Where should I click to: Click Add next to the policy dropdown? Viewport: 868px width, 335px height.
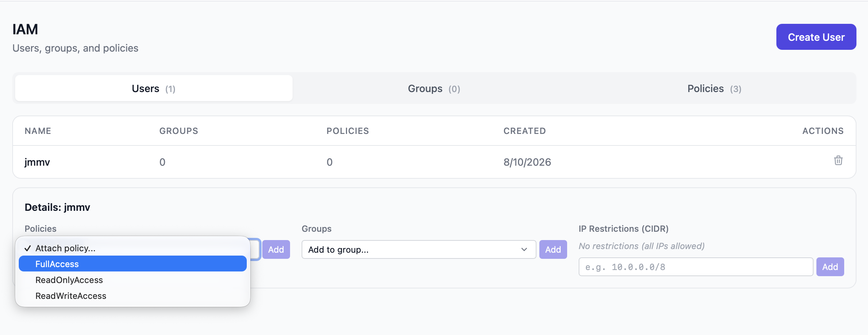tap(276, 249)
